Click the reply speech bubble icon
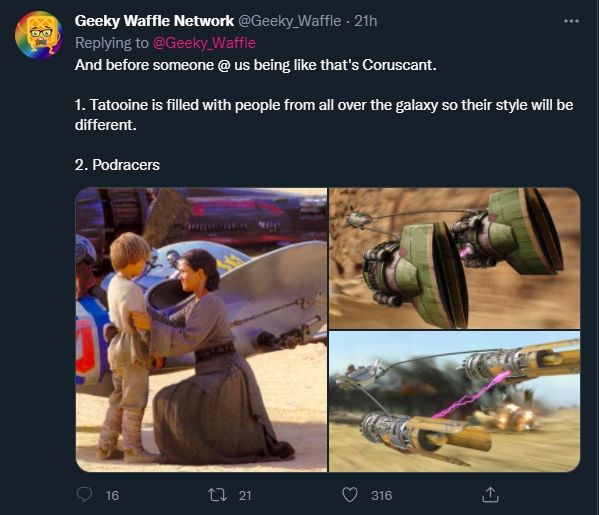The width and height of the screenshot is (599, 515). tap(84, 495)
